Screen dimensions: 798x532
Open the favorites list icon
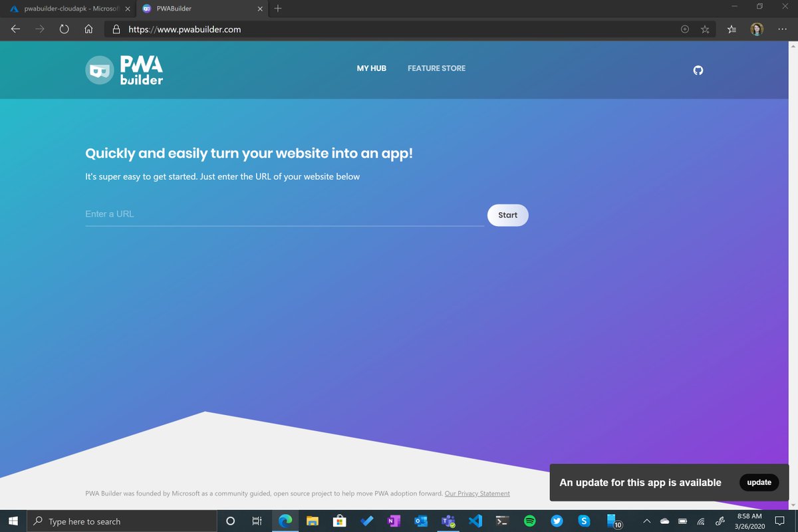[732, 29]
